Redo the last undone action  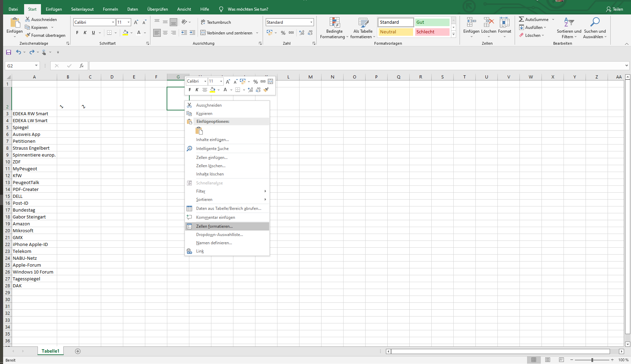[x=32, y=52]
